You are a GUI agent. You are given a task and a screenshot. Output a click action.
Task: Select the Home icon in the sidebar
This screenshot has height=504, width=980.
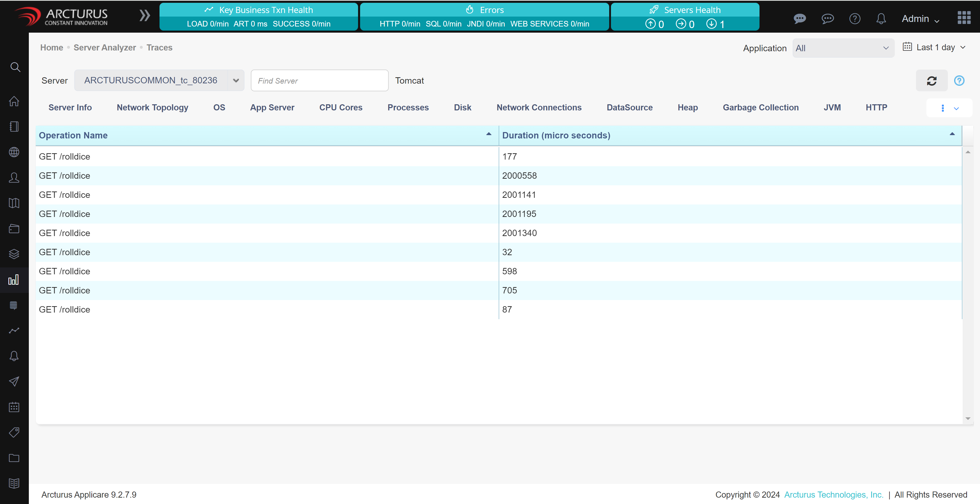pyautogui.click(x=15, y=101)
